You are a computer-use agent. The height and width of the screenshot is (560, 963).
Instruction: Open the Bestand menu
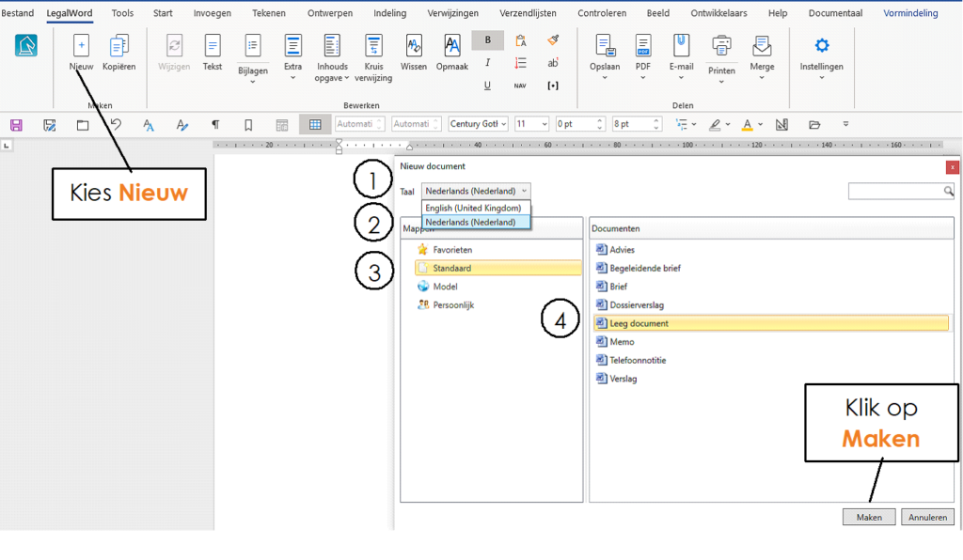click(17, 13)
